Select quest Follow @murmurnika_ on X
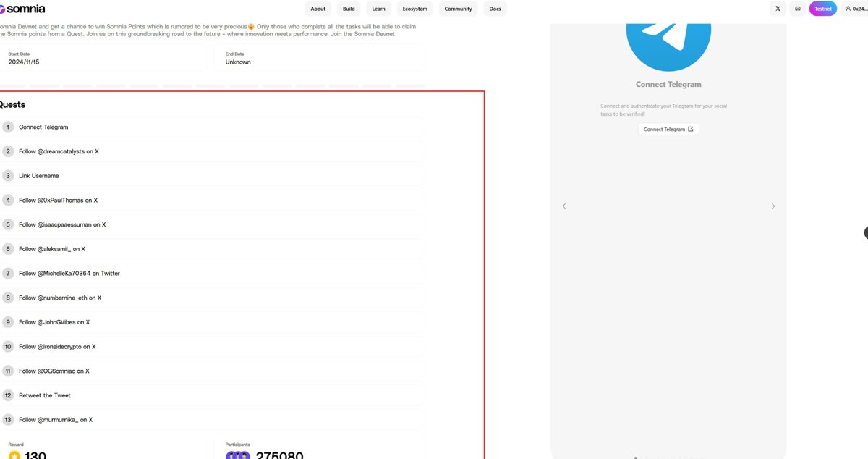The image size is (868, 459). click(x=212, y=420)
